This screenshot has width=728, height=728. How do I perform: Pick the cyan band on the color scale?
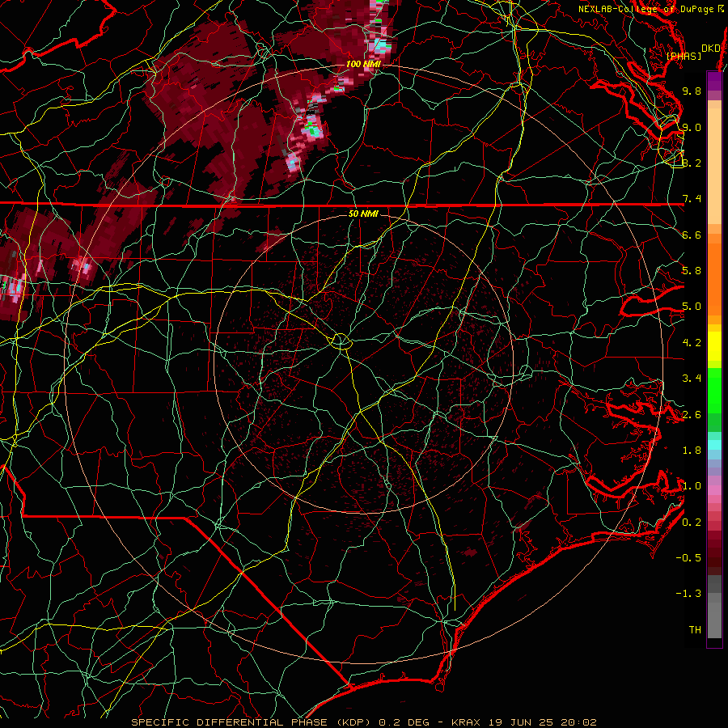[x=714, y=445]
